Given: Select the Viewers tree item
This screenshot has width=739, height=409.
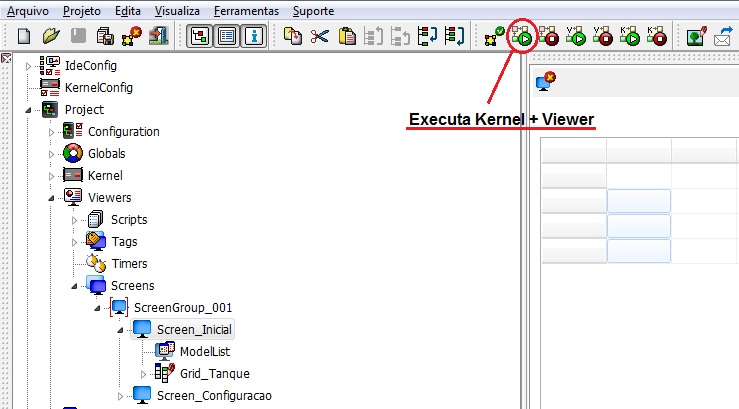Looking at the screenshot, I should 109,197.
